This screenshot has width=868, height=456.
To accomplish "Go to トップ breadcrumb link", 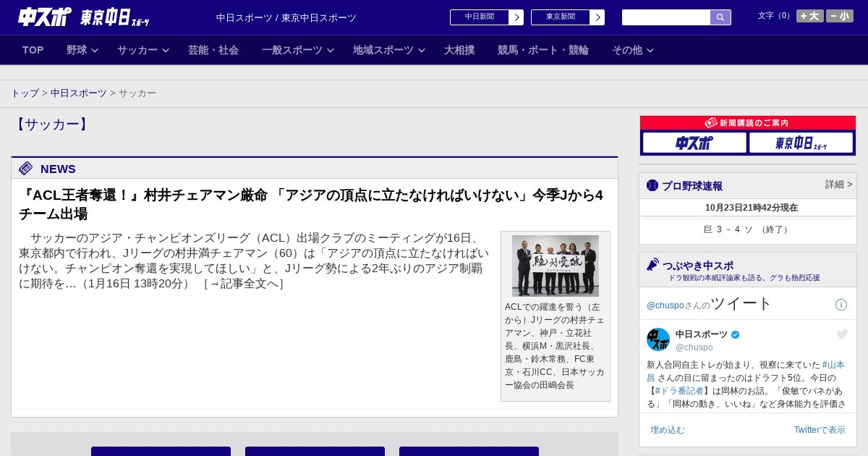I will coord(25,93).
